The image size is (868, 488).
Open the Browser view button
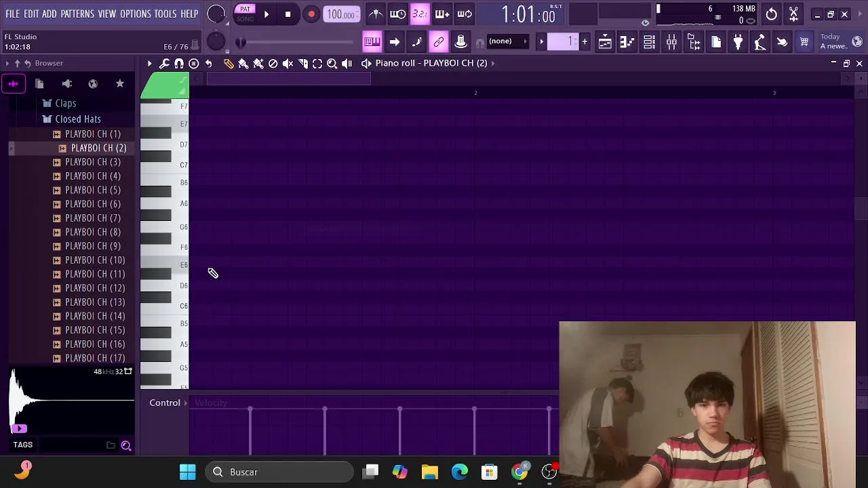[x=694, y=42]
